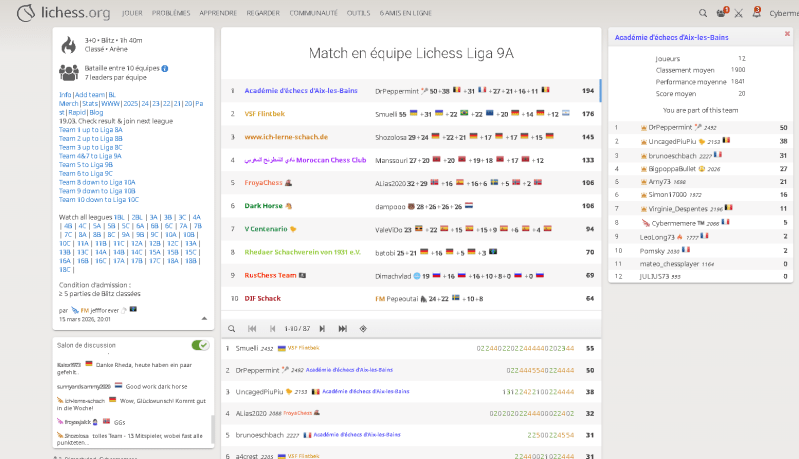Open the notifications bell icon

(755, 13)
